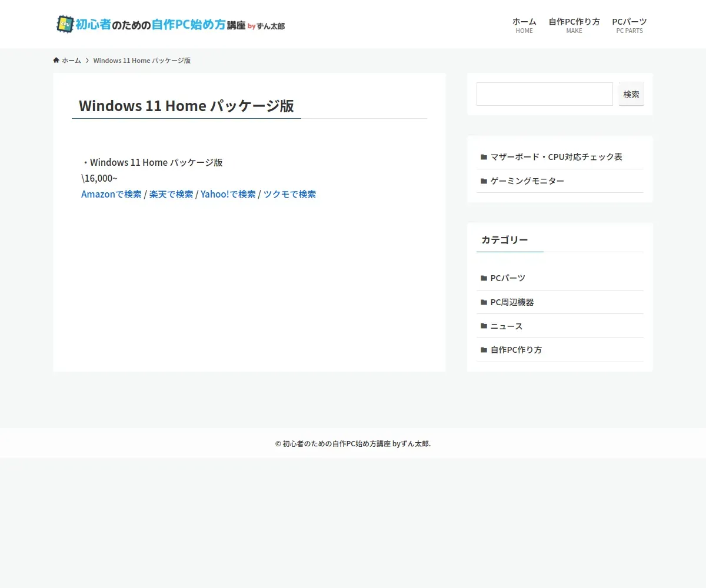Click the 検索 search button
The width and height of the screenshot is (706, 588).
[631, 94]
